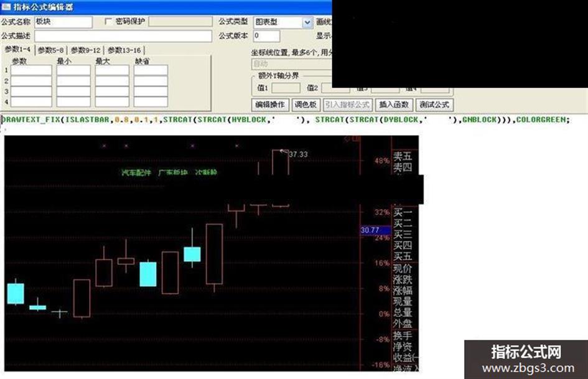
Task: Click the 公式版本 input field
Action: [266, 36]
